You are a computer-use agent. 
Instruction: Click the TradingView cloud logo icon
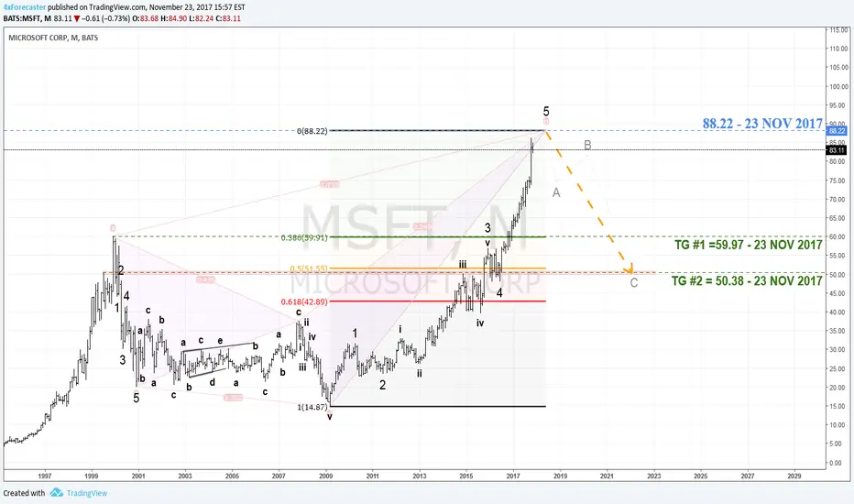click(x=57, y=493)
